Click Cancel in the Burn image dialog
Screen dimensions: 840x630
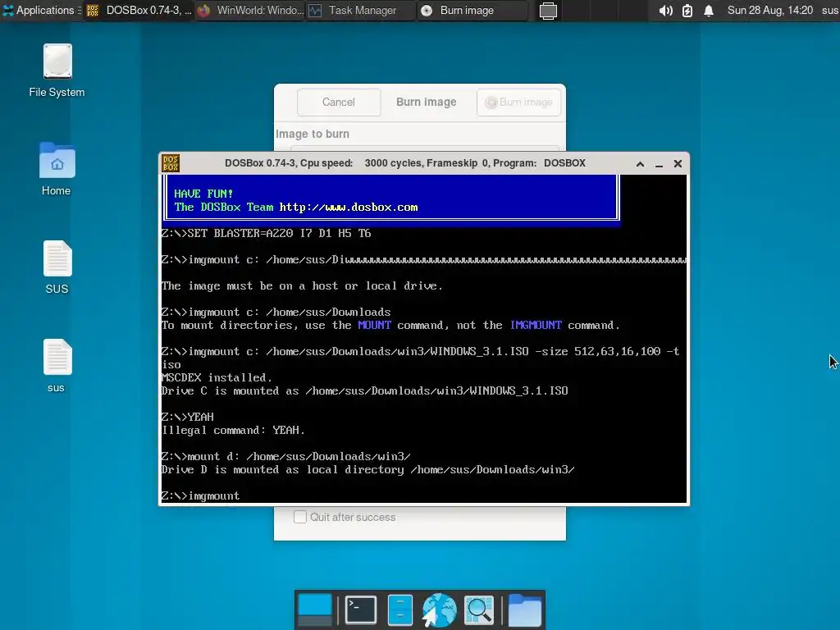(339, 102)
